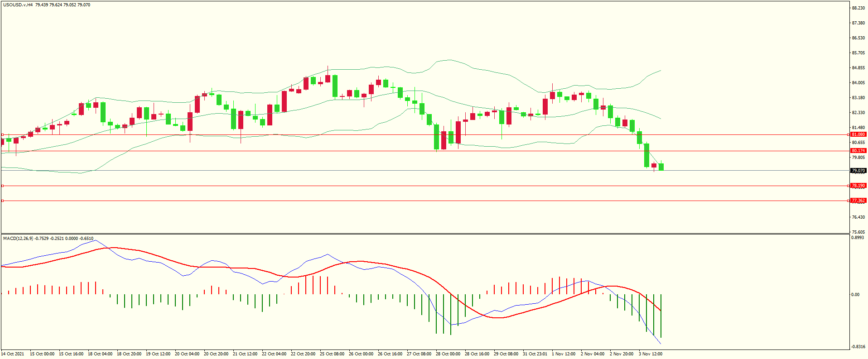Click the 15 Oct 00:00 time axis label
This screenshot has width=868, height=359.
pyautogui.click(x=42, y=354)
